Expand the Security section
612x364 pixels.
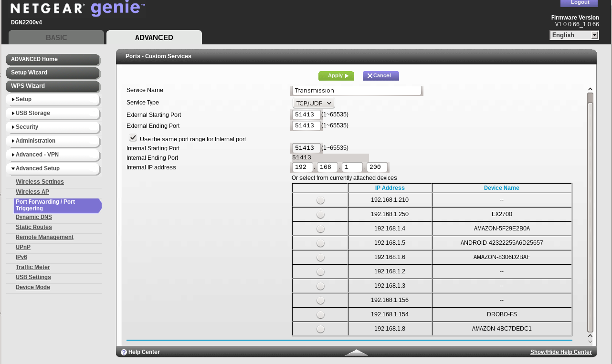(53, 127)
